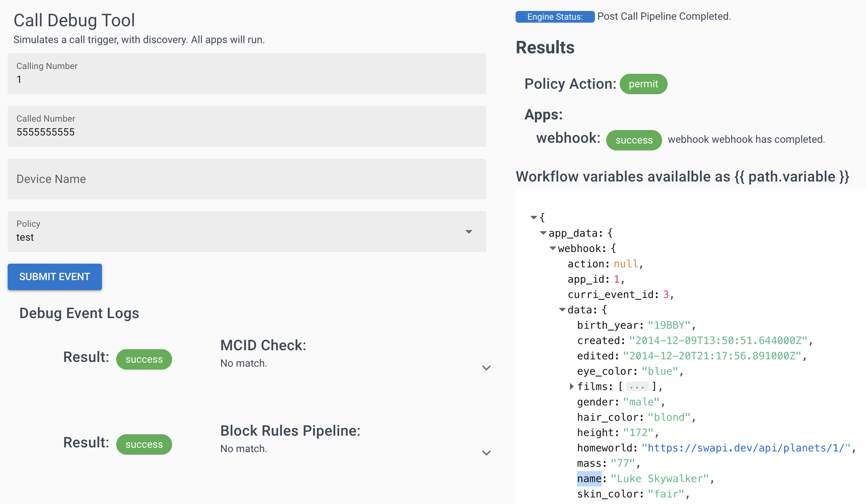Collapse the root JSON object
866x504 pixels.
click(534, 217)
